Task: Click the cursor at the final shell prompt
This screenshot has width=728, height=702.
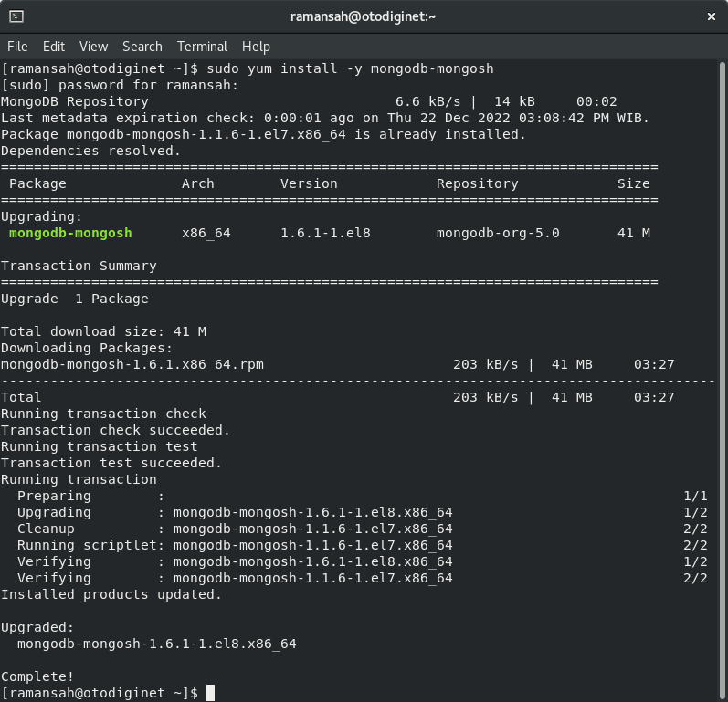Action: coord(210,693)
